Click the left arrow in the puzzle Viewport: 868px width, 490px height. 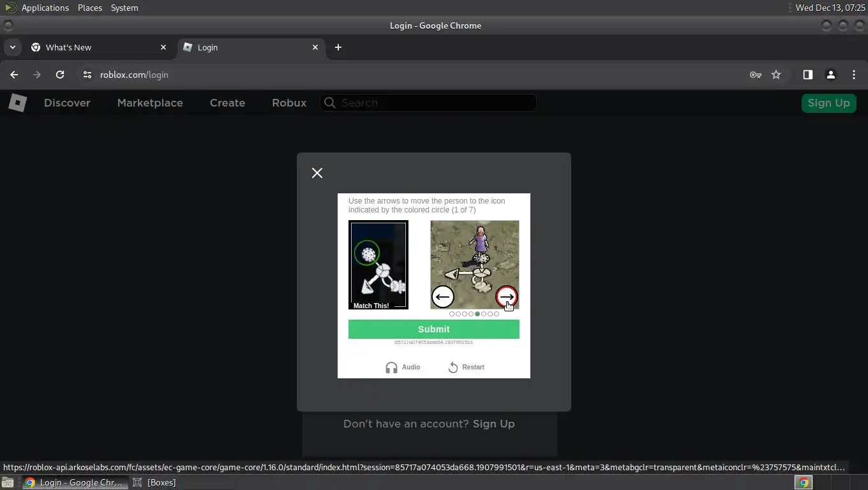pos(443,297)
